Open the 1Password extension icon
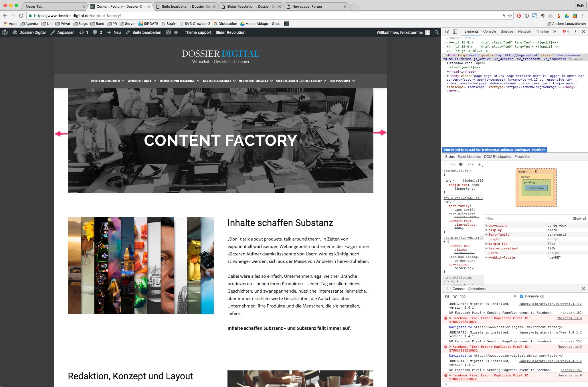 [x=527, y=16]
